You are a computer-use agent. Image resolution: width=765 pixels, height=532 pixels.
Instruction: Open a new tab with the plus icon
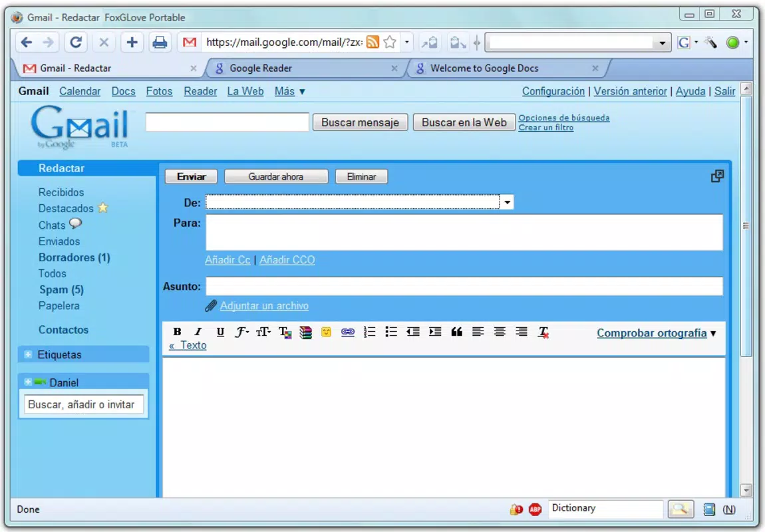pyautogui.click(x=132, y=43)
